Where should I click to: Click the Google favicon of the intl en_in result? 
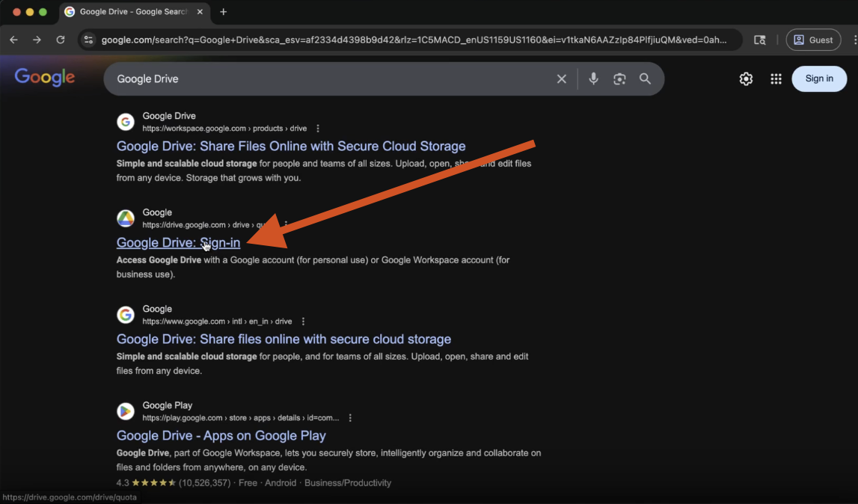tap(126, 315)
